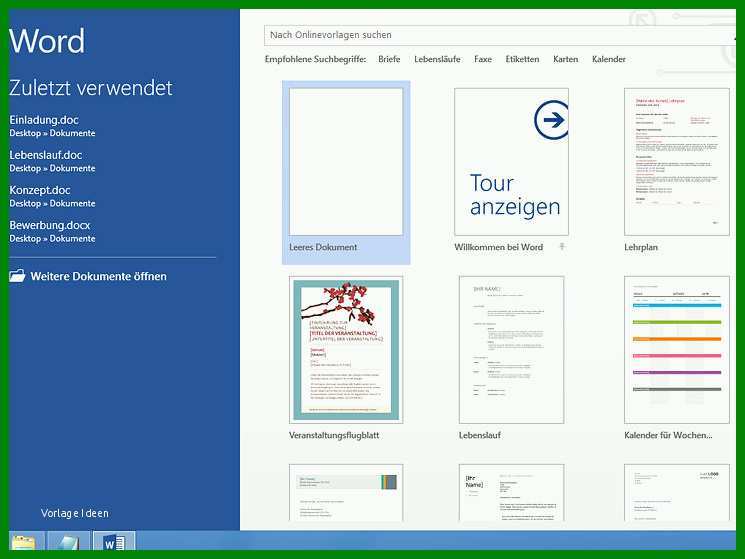
Task: Click the arrow circle on Tour anzeigen
Action: pyautogui.click(x=551, y=120)
